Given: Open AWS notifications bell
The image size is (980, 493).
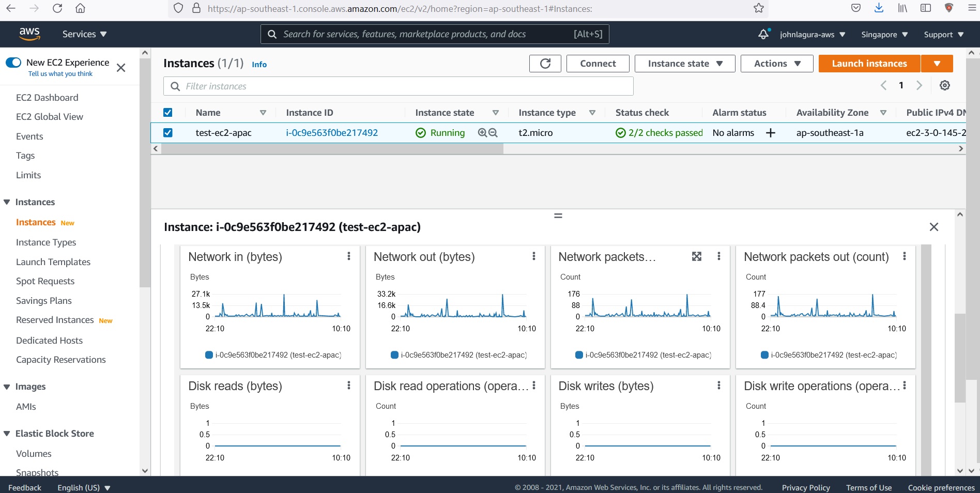Looking at the screenshot, I should click(x=763, y=34).
